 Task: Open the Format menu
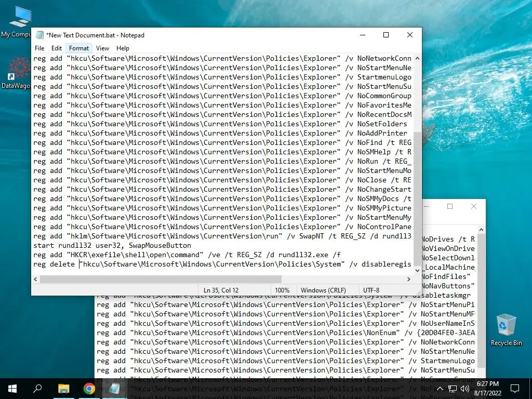pyautogui.click(x=79, y=48)
